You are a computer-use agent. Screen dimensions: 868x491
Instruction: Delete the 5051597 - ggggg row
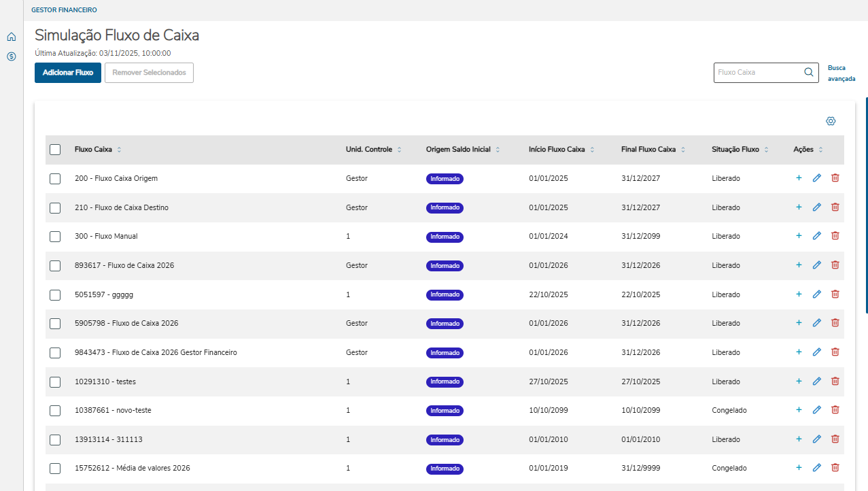(835, 294)
